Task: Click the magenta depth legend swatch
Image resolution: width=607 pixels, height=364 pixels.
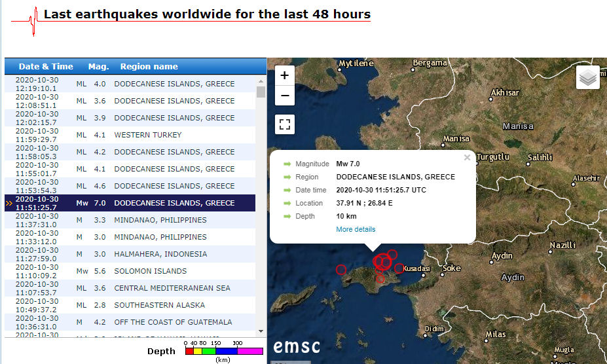Action: pyautogui.click(x=250, y=351)
